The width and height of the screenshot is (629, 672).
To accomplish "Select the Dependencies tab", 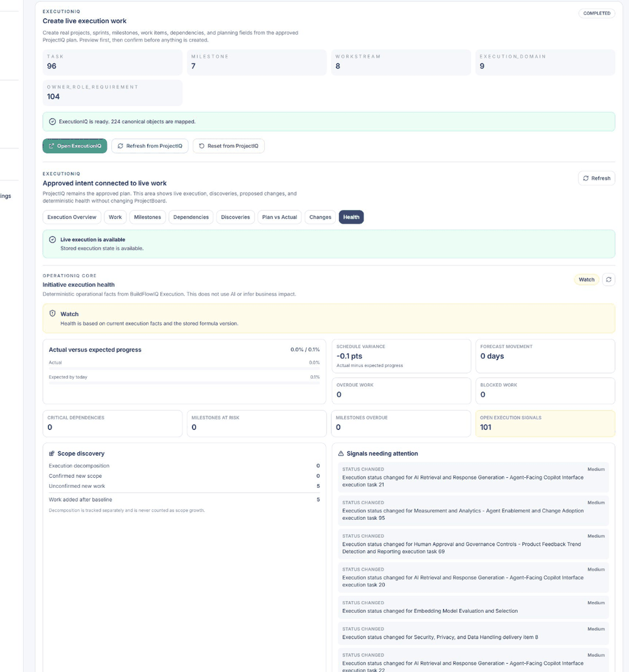I will (x=191, y=217).
